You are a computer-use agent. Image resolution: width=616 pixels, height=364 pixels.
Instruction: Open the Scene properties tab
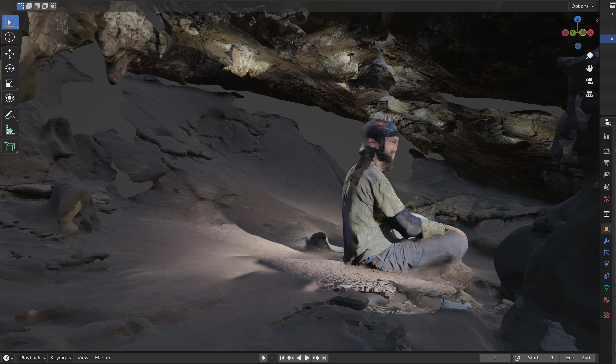(x=607, y=187)
